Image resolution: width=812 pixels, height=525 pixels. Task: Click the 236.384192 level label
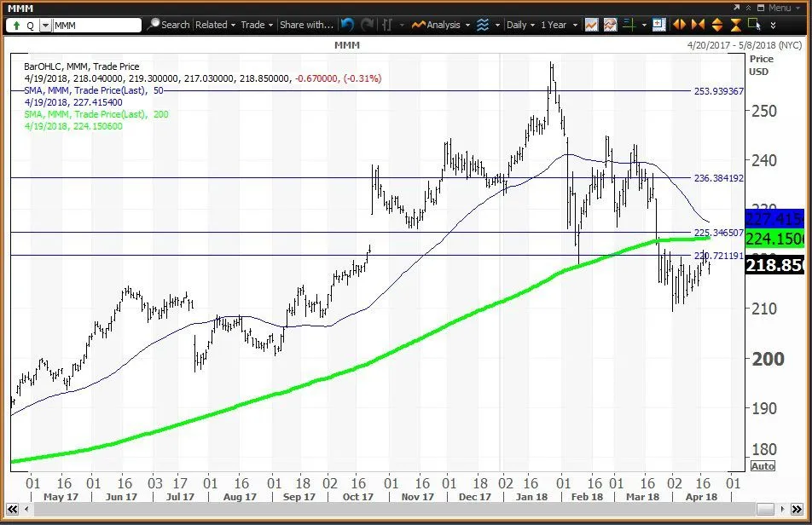[x=719, y=178]
